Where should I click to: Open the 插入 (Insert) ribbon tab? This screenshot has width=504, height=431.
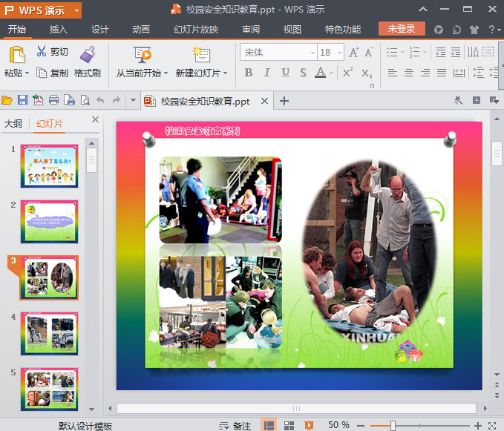click(58, 30)
